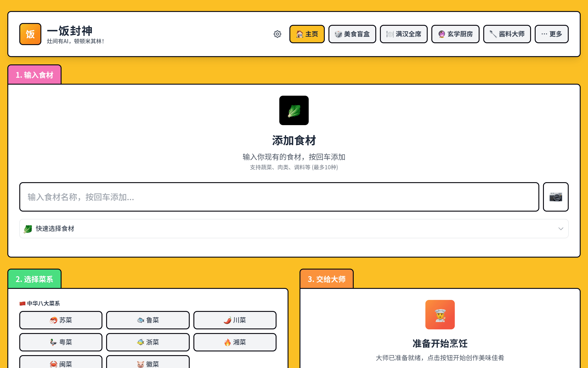Select the 酱料大师 tab
This screenshot has width=588, height=368.
point(507,34)
